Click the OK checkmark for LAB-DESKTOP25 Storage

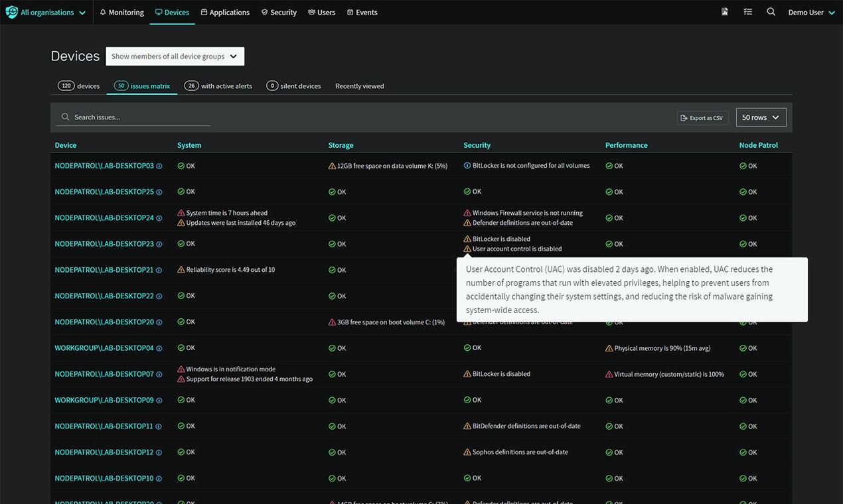coord(331,192)
